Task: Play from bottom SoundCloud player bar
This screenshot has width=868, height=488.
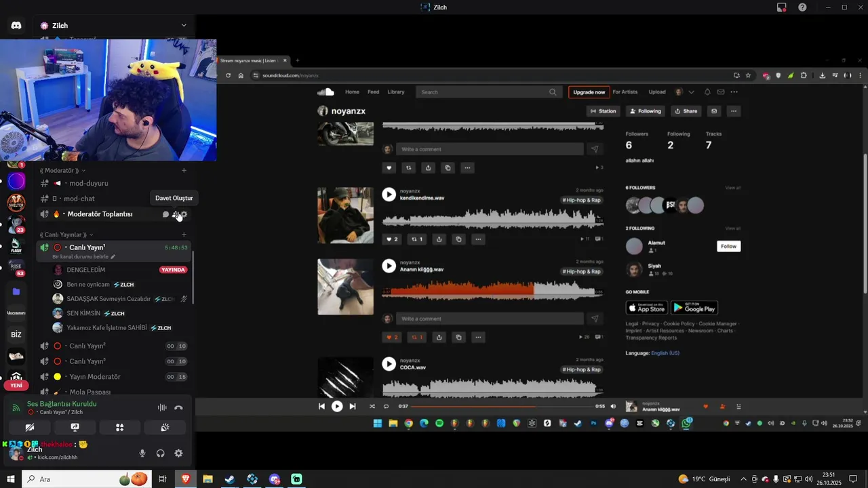Action: pyautogui.click(x=337, y=407)
